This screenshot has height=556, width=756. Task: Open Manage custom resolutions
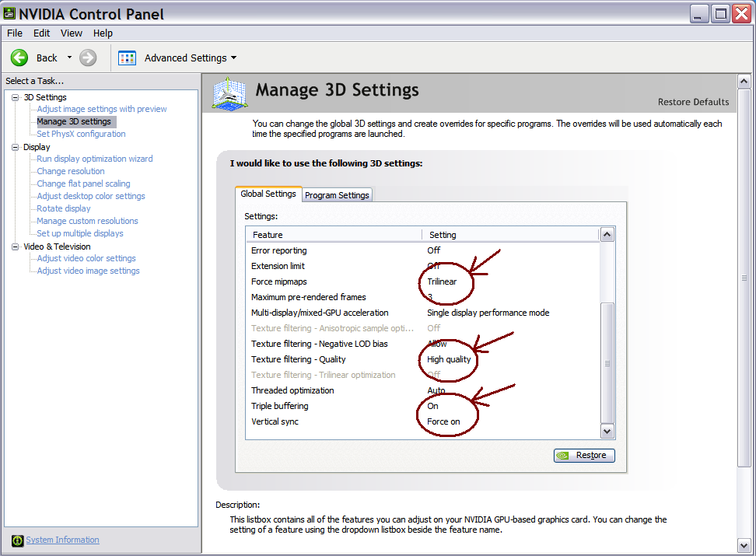click(87, 221)
